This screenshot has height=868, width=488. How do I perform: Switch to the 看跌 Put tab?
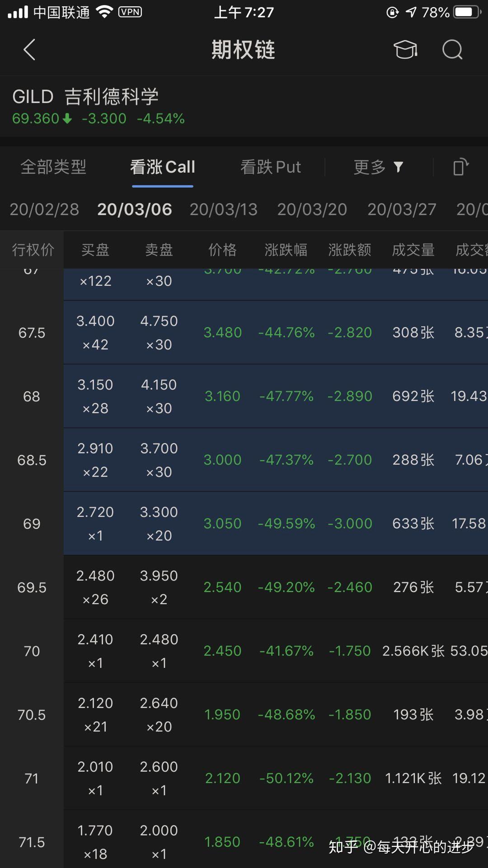click(270, 167)
